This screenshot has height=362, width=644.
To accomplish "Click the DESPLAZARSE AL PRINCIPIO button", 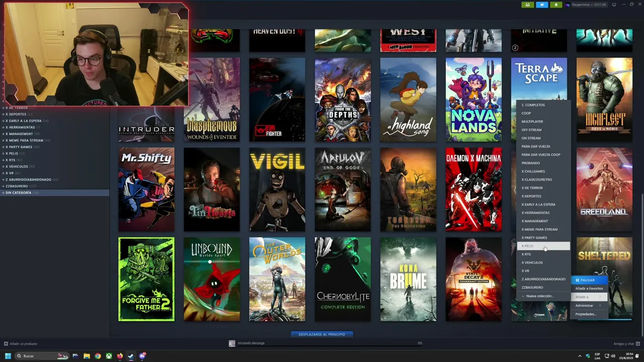I will coord(322,334).
